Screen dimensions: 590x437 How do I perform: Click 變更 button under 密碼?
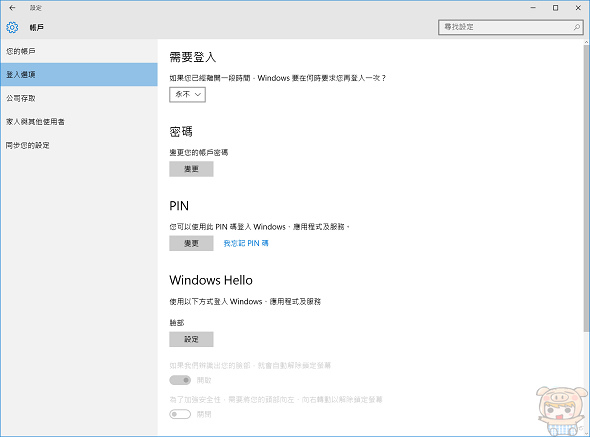point(191,169)
